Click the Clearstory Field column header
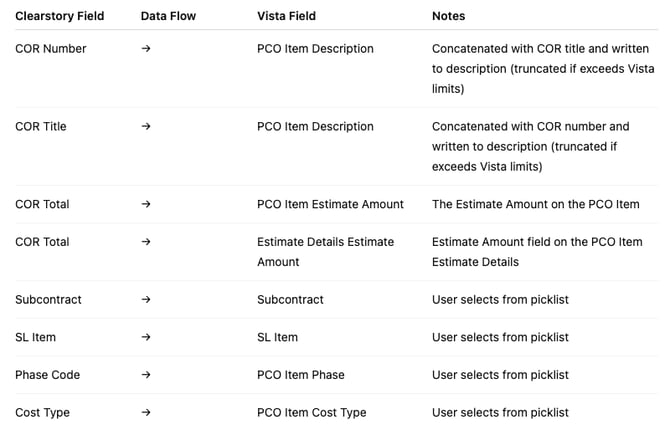Viewport: 670px width, 440px height. pyautogui.click(x=59, y=16)
